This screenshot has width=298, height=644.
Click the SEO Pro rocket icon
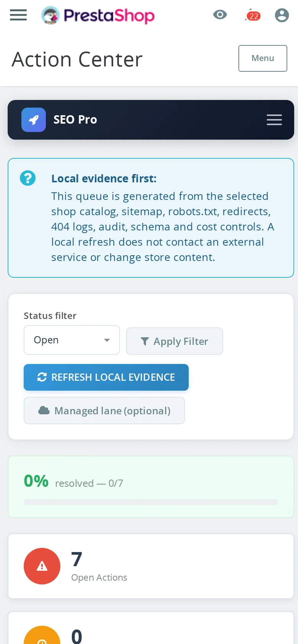tap(34, 120)
